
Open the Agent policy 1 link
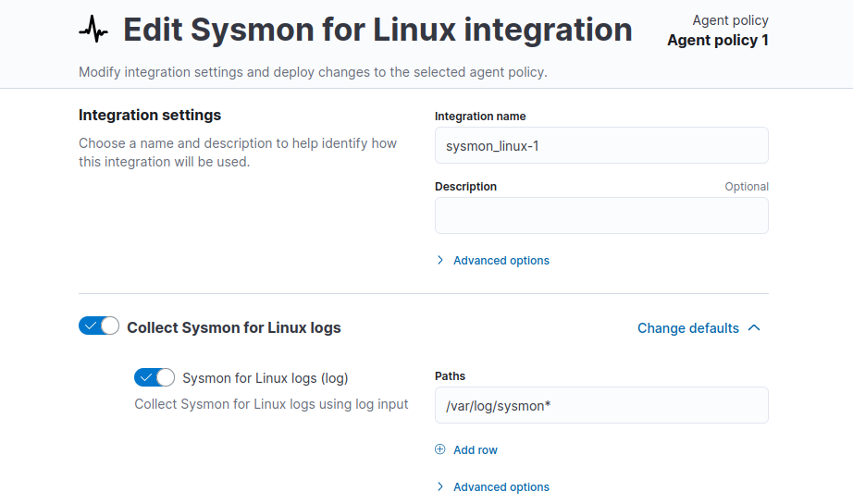tap(718, 41)
